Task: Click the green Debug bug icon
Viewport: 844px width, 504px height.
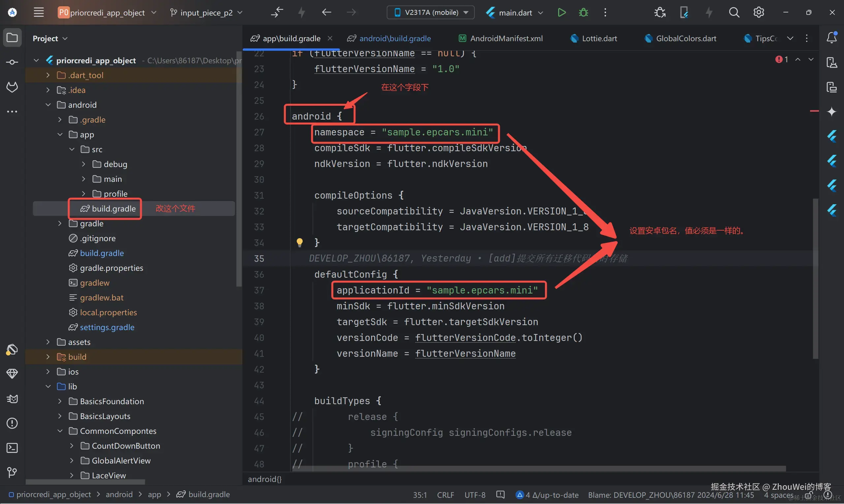Action: click(583, 13)
